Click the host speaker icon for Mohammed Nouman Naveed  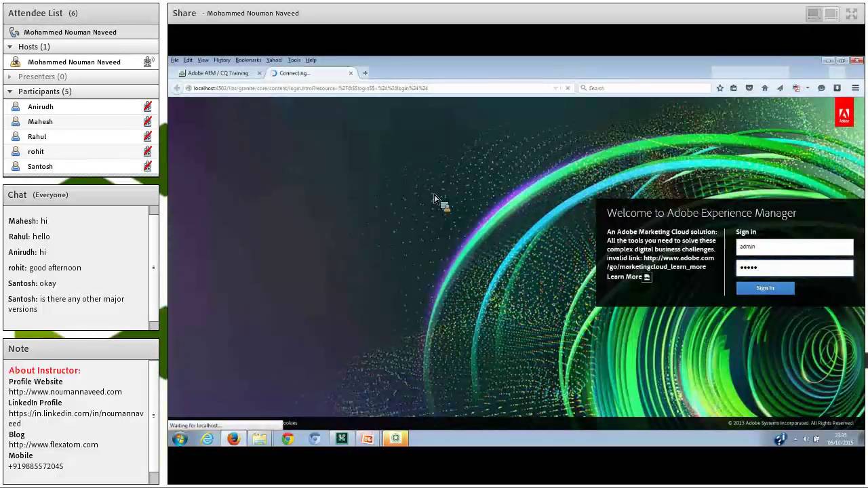pyautogui.click(x=147, y=62)
